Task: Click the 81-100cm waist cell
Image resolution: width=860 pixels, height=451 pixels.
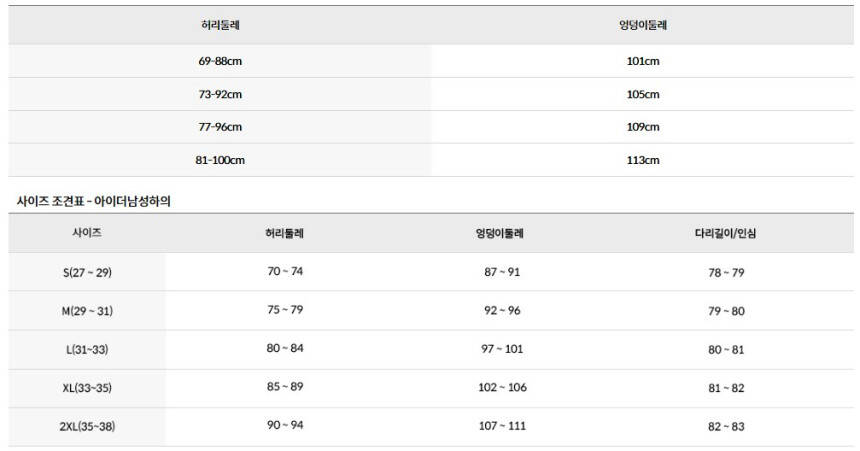Action: tap(220, 160)
